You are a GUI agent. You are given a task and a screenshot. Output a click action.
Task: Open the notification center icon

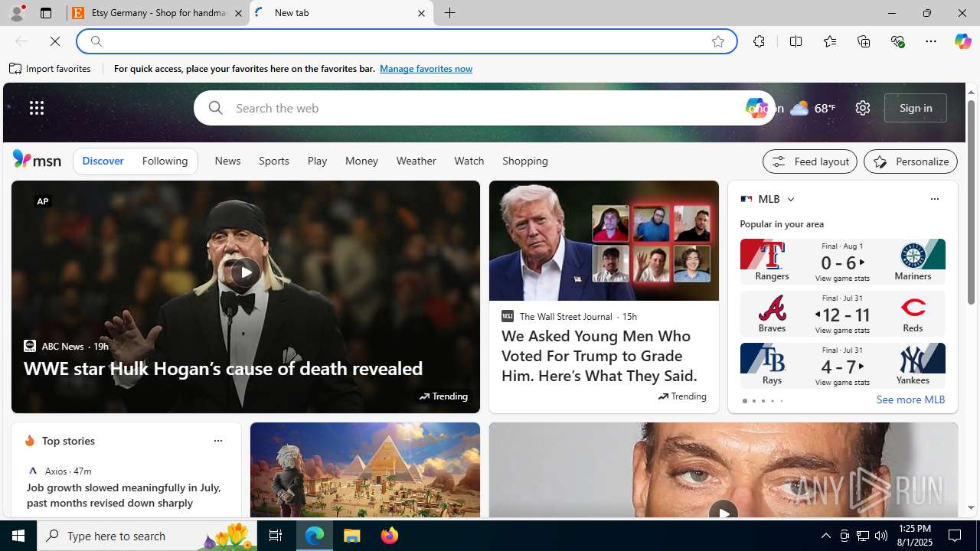click(955, 536)
